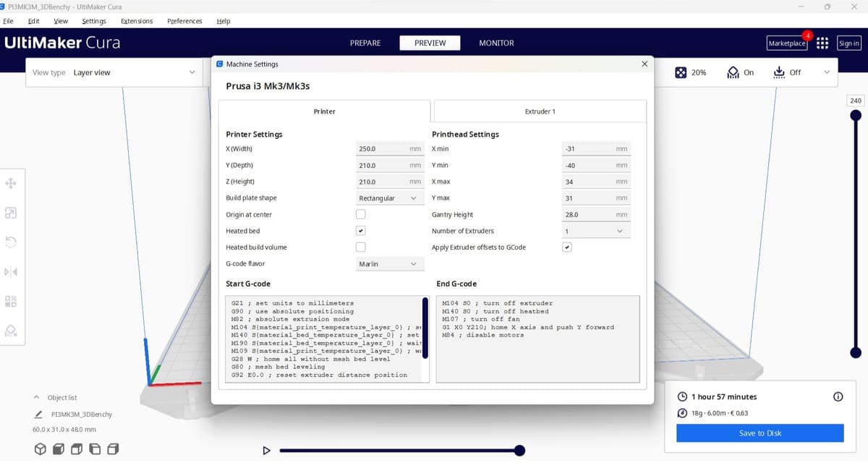Click the Y max input field

coord(596,198)
